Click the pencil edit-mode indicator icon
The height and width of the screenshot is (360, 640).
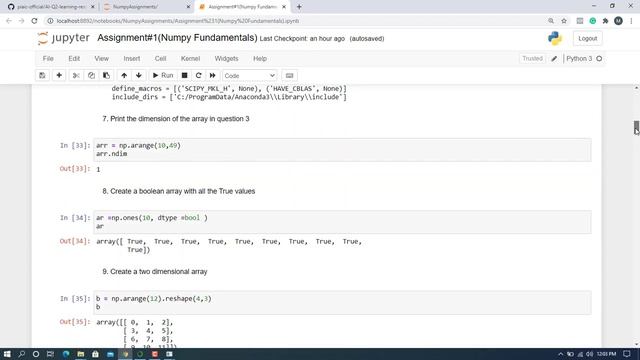click(554, 59)
